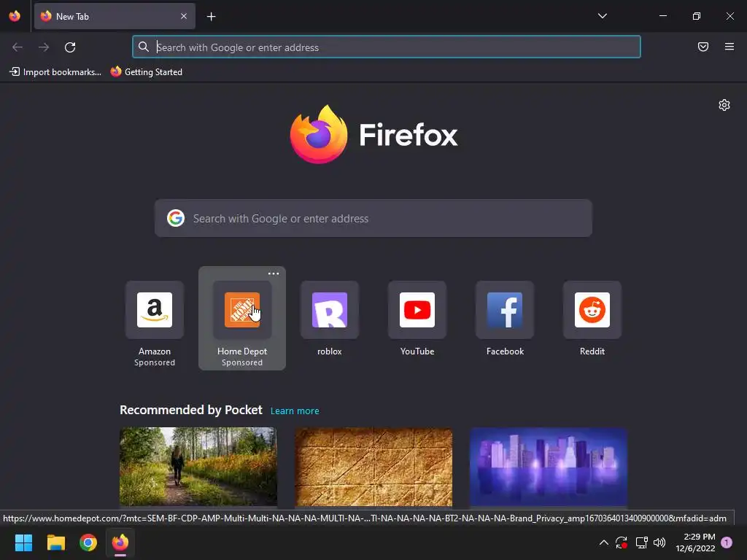Save page to Pocket icon
Screen dimensions: 747x560
703,47
